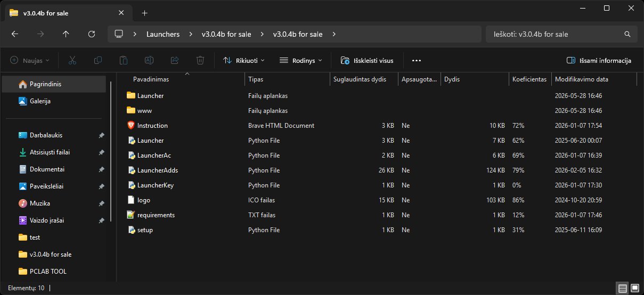Open the Rodinys view dropdown

(301, 61)
